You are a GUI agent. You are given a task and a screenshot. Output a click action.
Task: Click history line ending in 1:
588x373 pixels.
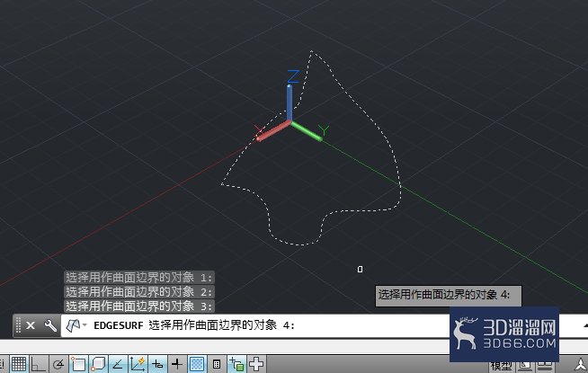pyautogui.click(x=139, y=278)
